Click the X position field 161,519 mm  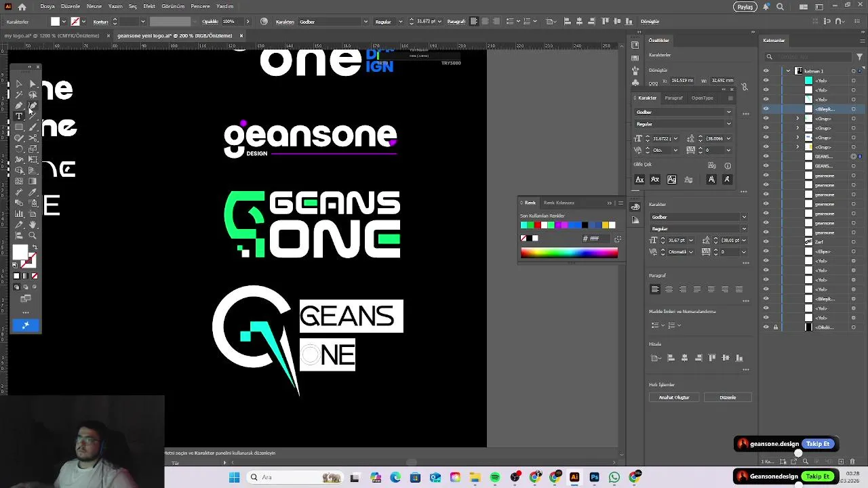[x=682, y=81]
